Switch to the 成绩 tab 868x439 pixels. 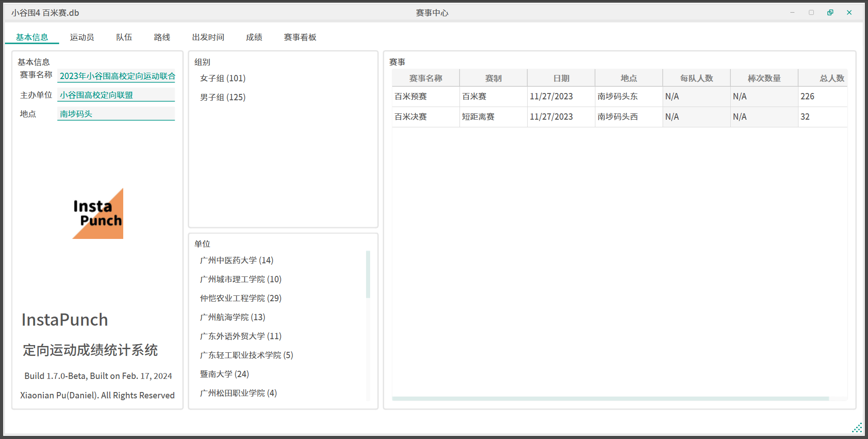click(x=254, y=37)
